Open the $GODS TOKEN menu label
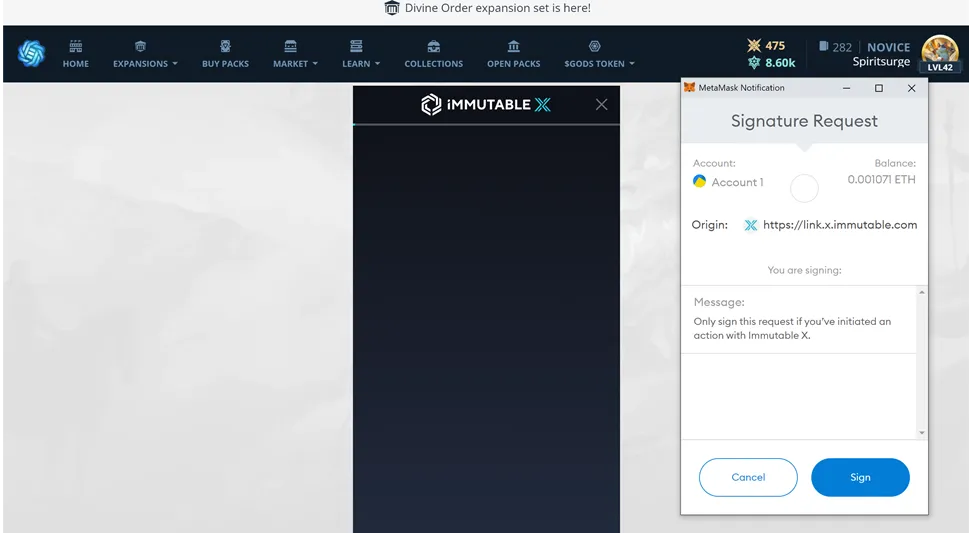Image resolution: width=969 pixels, height=533 pixels. point(595,64)
